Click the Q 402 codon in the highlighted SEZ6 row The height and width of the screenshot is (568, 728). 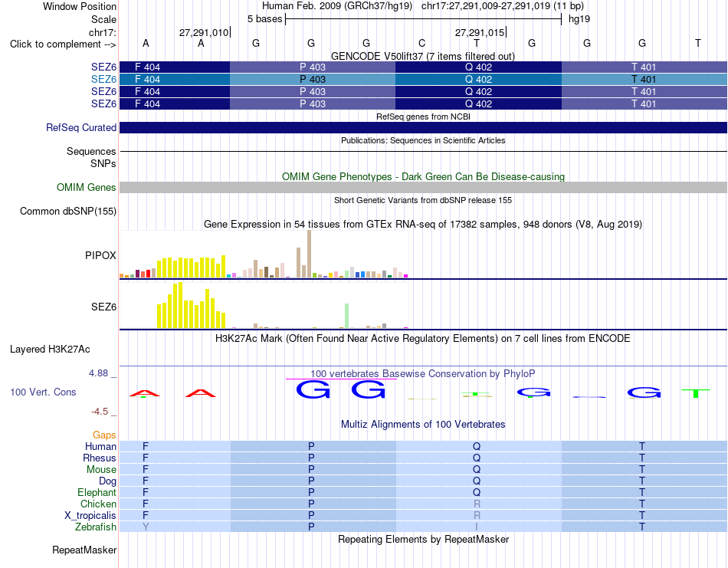click(x=478, y=80)
